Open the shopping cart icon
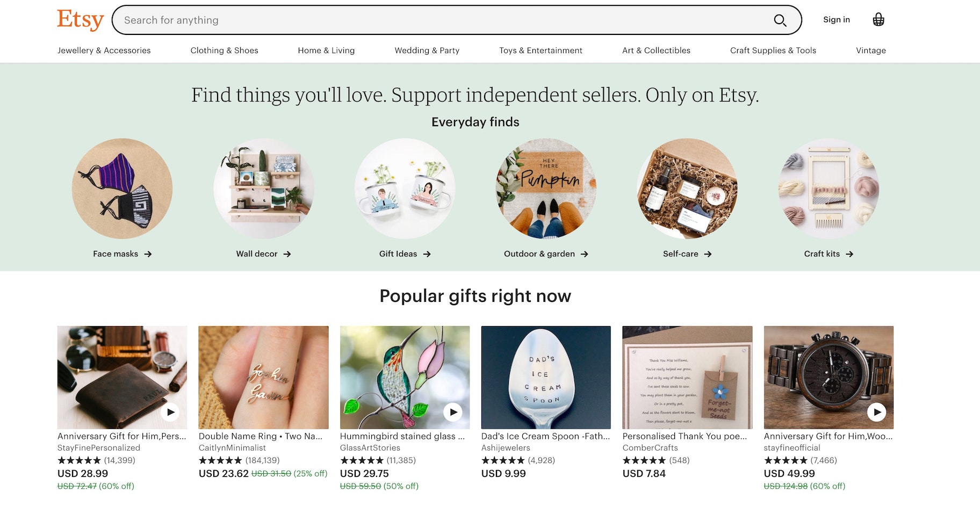980x506 pixels. (878, 20)
